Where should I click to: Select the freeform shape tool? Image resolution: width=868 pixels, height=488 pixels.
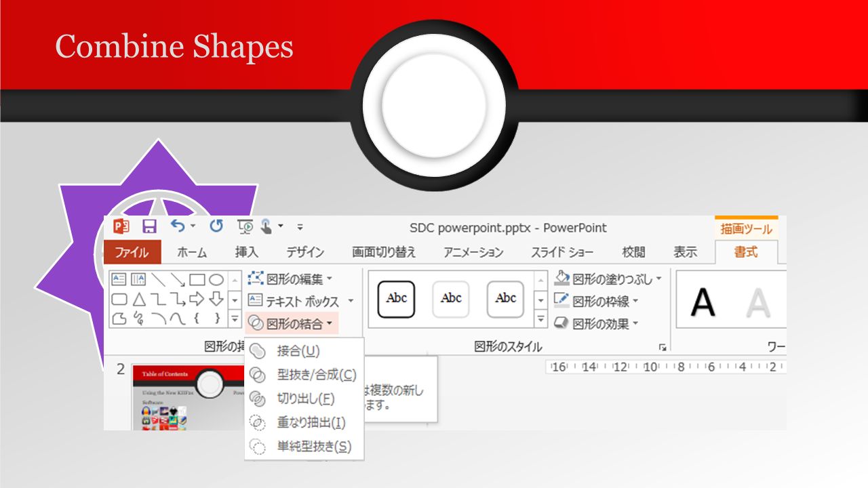coord(119,318)
